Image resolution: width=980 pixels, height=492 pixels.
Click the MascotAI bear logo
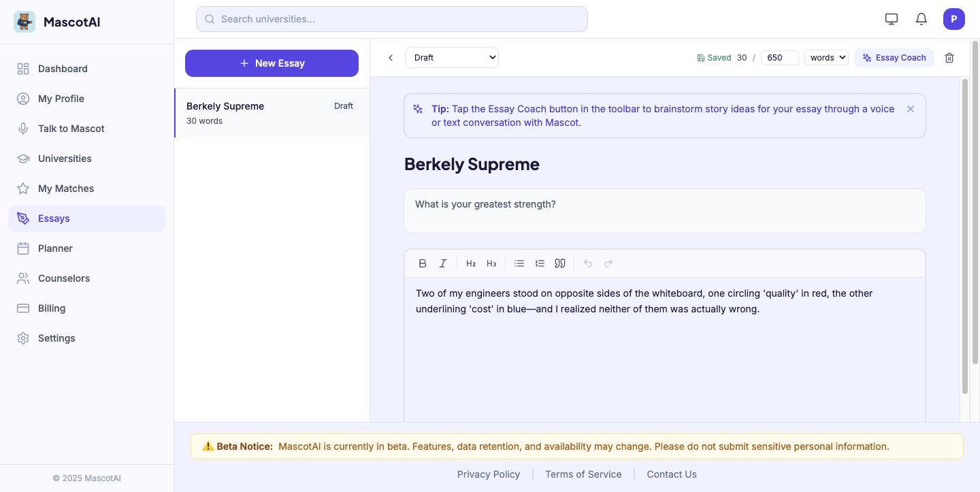tap(24, 22)
